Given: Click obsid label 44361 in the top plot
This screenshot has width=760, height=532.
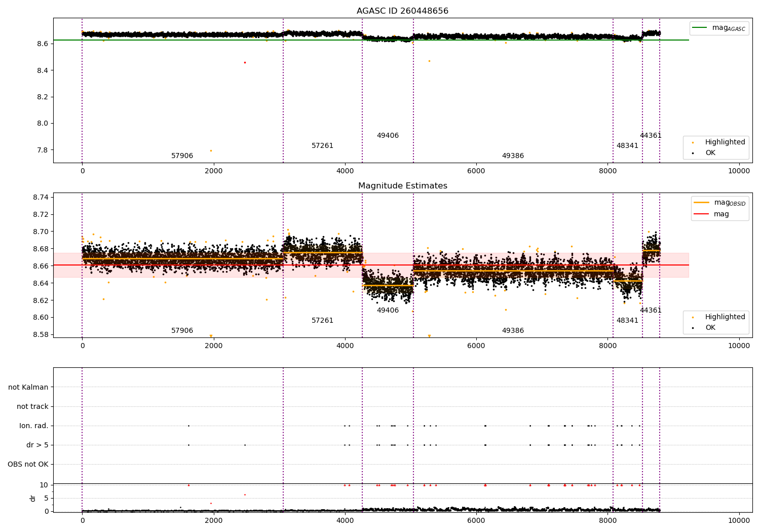Looking at the screenshot, I should tap(651, 136).
